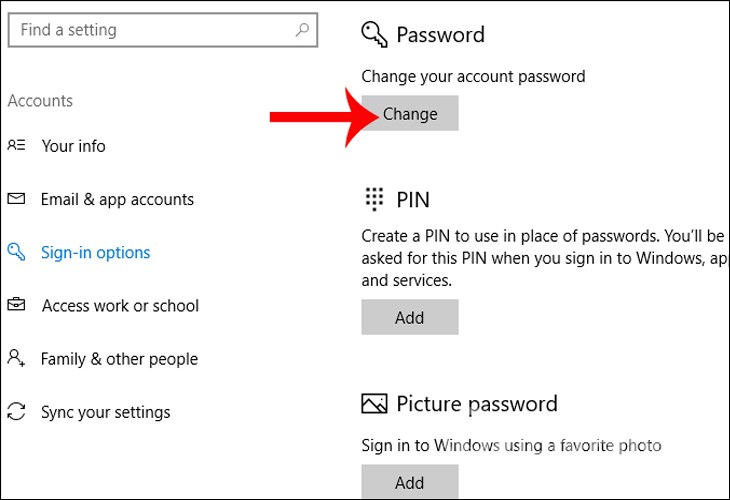Screen dimensions: 730x500
Task: Focus the Find a setting search field
Action: click(x=150, y=30)
